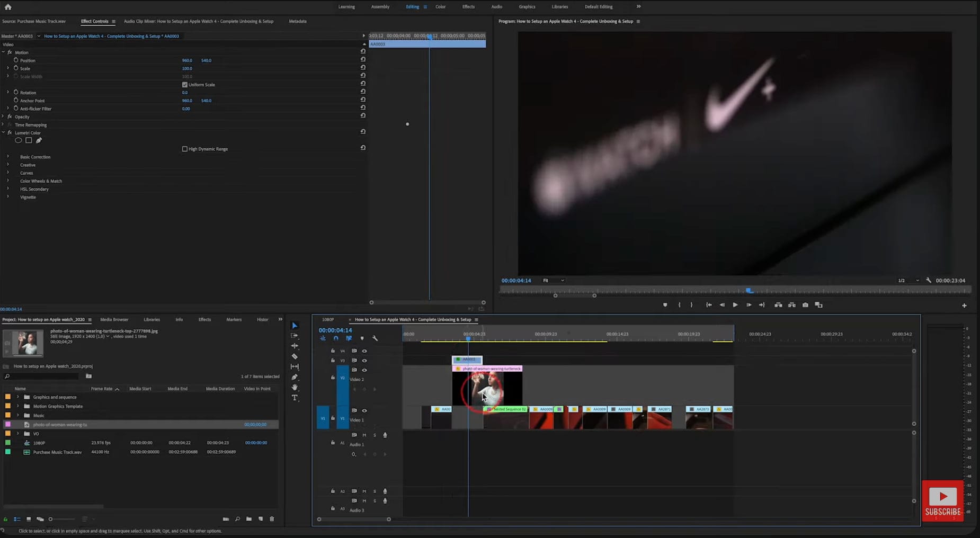Collapse the Motion effect
The image size is (980, 538).
coord(3,52)
